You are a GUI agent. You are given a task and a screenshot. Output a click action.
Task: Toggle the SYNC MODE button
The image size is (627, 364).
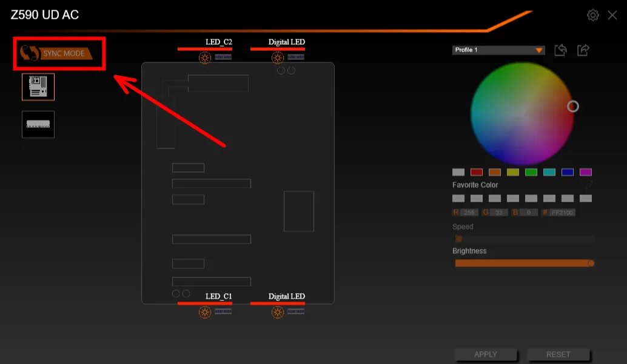(56, 53)
